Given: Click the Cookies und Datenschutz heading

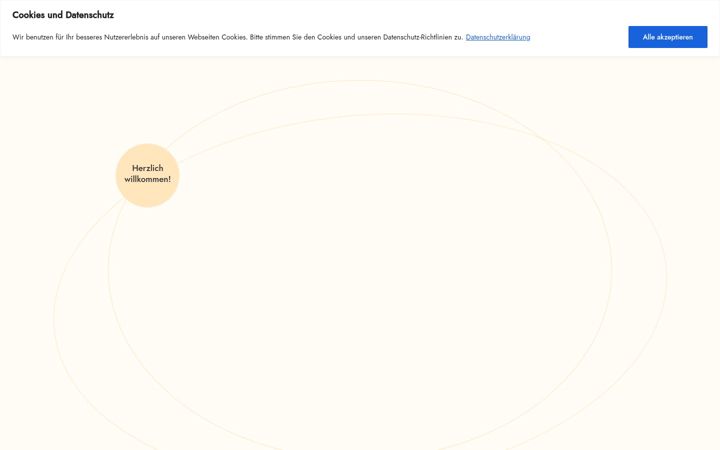Looking at the screenshot, I should tap(63, 15).
